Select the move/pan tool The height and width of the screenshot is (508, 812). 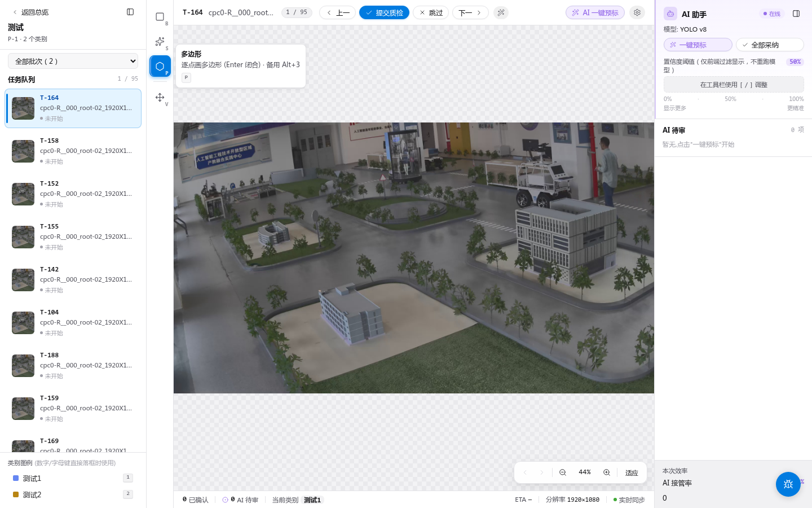[160, 98]
